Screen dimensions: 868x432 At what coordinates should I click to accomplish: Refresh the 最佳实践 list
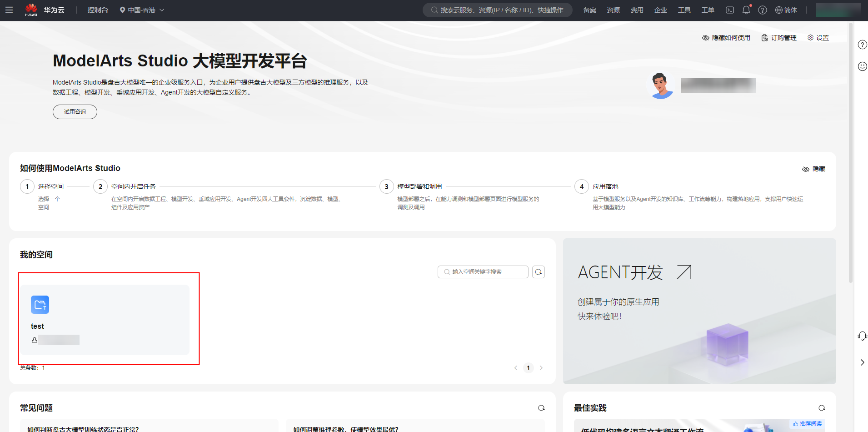[822, 408]
